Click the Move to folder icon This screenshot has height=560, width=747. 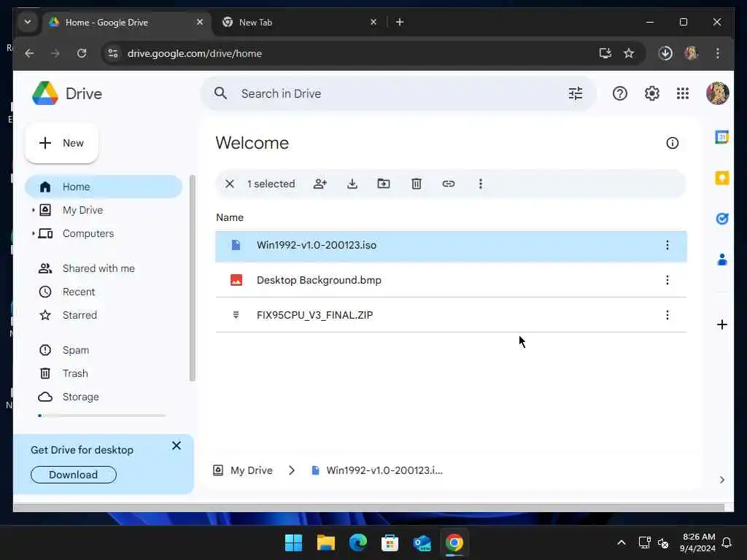384,184
